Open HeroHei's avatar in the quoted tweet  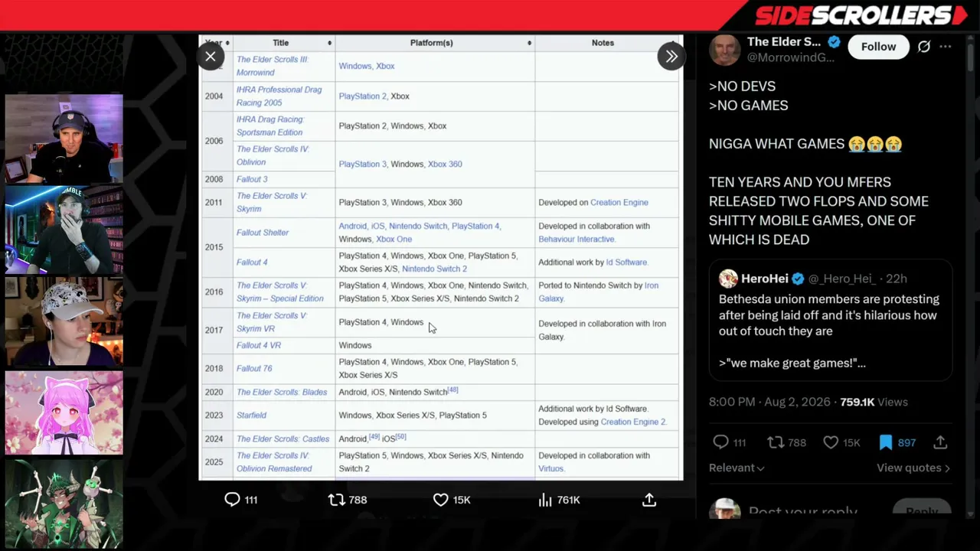click(728, 279)
